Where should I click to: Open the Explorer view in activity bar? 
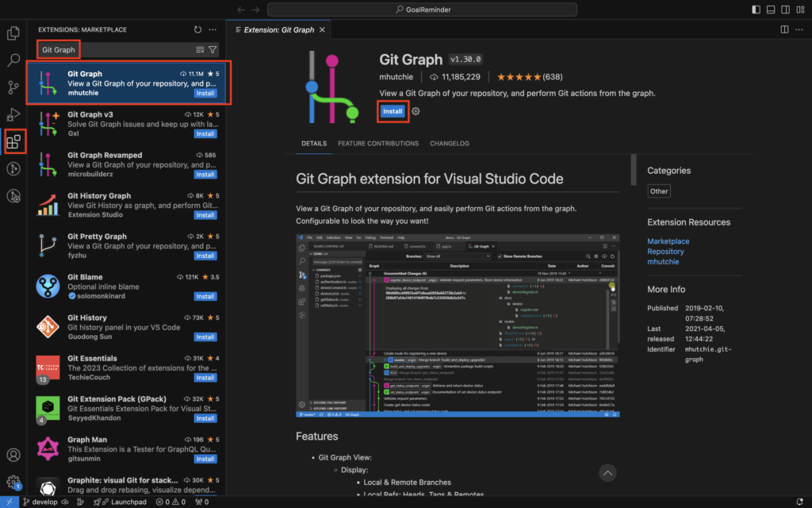pyautogui.click(x=13, y=33)
